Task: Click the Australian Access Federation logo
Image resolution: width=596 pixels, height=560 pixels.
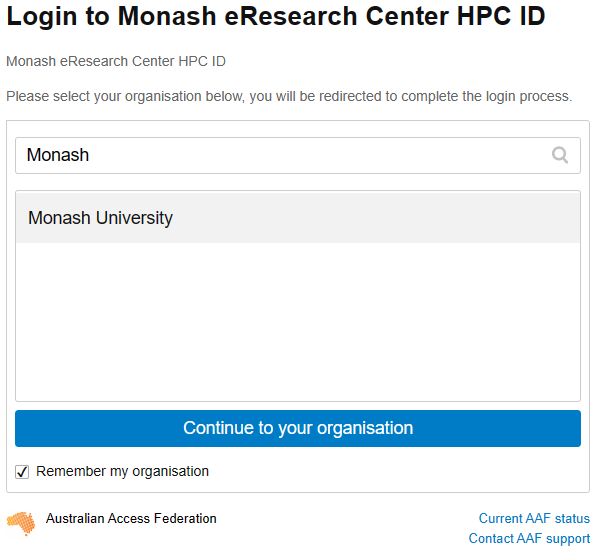Action: coord(21,524)
